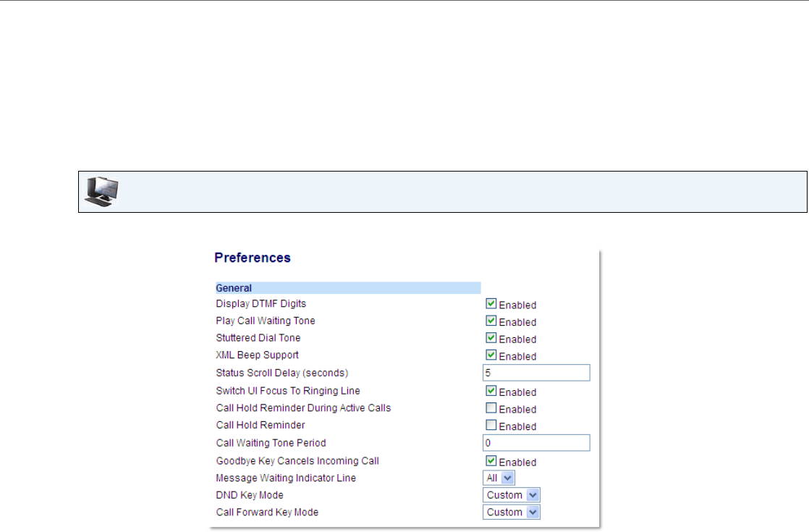Image resolution: width=809 pixels, height=532 pixels.
Task: Enable Call Hold Reminder During Active Calls
Action: (491, 408)
